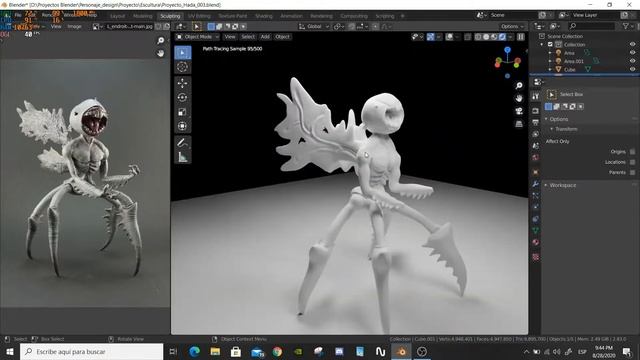Open the Object Data green triangle tab
The image size is (640, 360).
click(536, 231)
